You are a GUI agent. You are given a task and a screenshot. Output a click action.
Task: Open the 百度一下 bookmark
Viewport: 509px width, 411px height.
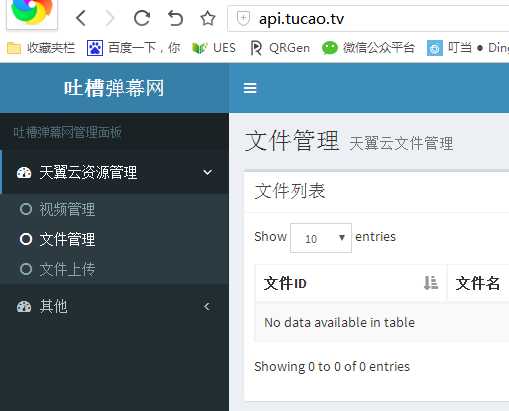point(134,48)
